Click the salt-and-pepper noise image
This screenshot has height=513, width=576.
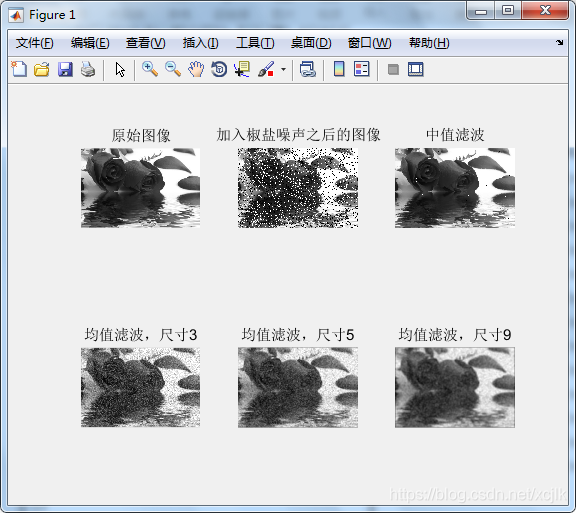(298, 188)
